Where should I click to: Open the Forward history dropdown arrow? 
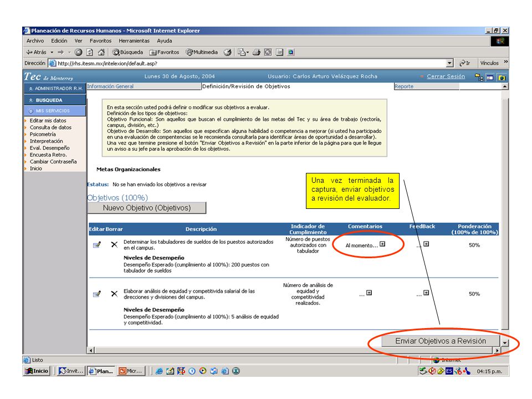(x=69, y=52)
